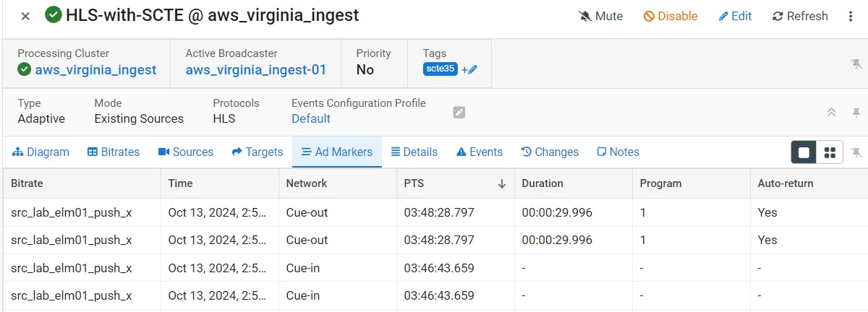Image resolution: width=868 pixels, height=312 pixels.
Task: Click first row duration 00:00:29.996
Action: [557, 212]
